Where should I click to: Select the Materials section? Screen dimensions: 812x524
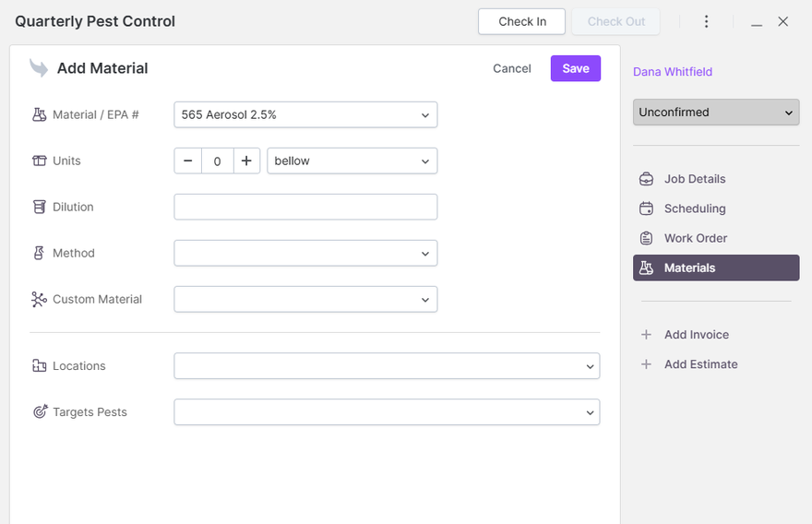716,268
